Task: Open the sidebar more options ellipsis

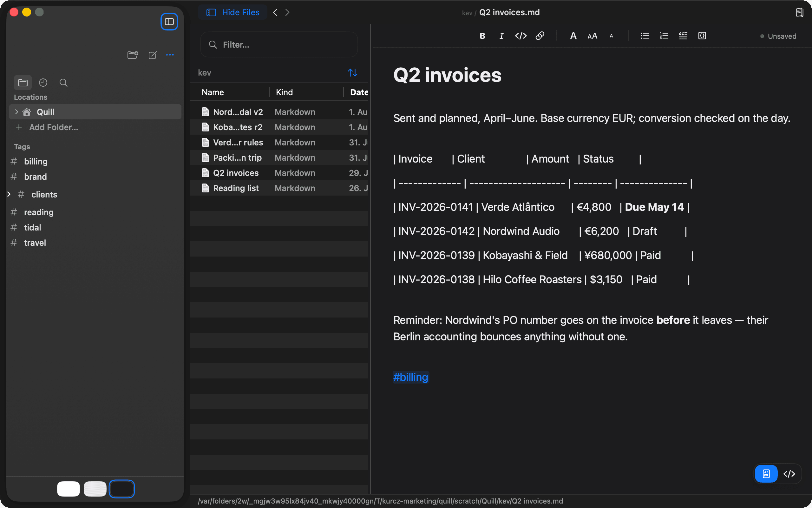Action: pos(170,55)
